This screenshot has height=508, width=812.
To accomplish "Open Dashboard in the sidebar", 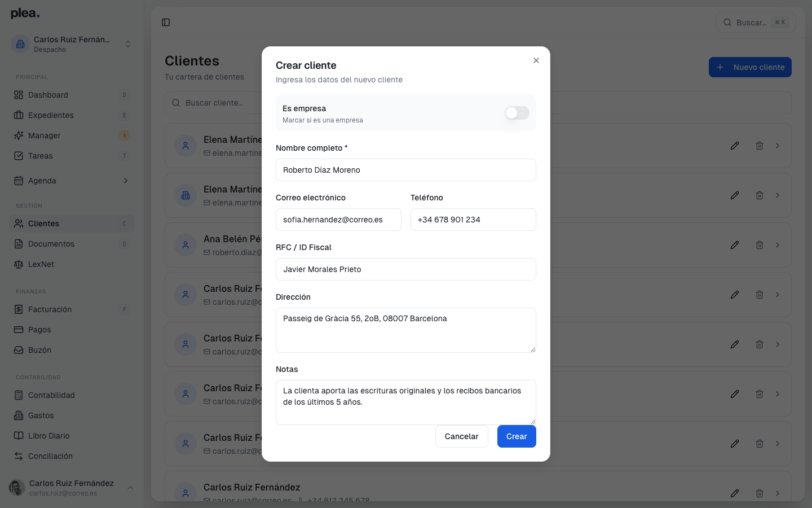I will pos(72,95).
